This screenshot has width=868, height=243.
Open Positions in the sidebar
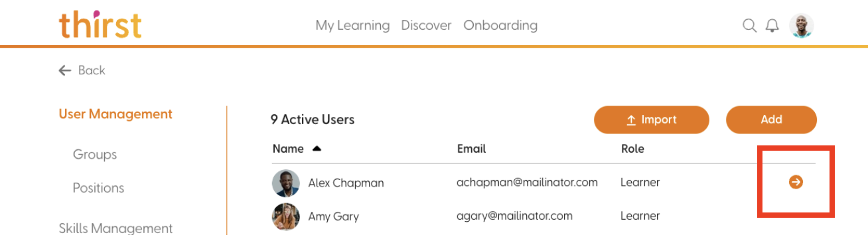tap(99, 188)
